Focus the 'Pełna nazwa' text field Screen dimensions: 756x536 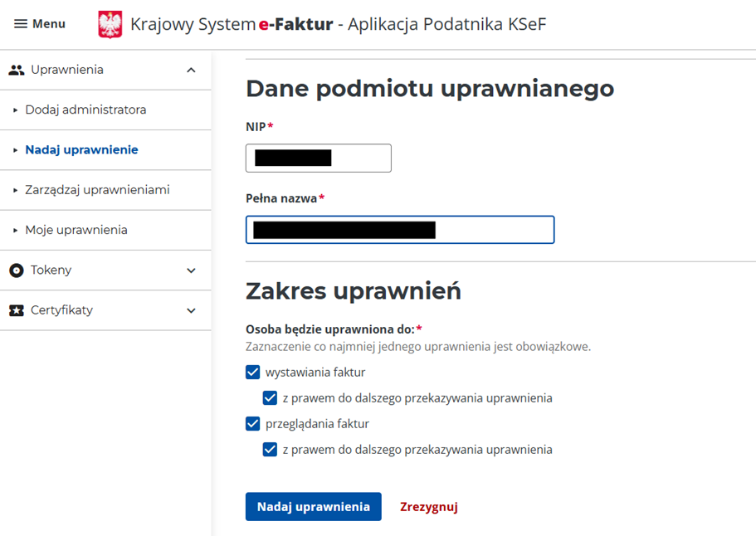pyautogui.click(x=400, y=230)
